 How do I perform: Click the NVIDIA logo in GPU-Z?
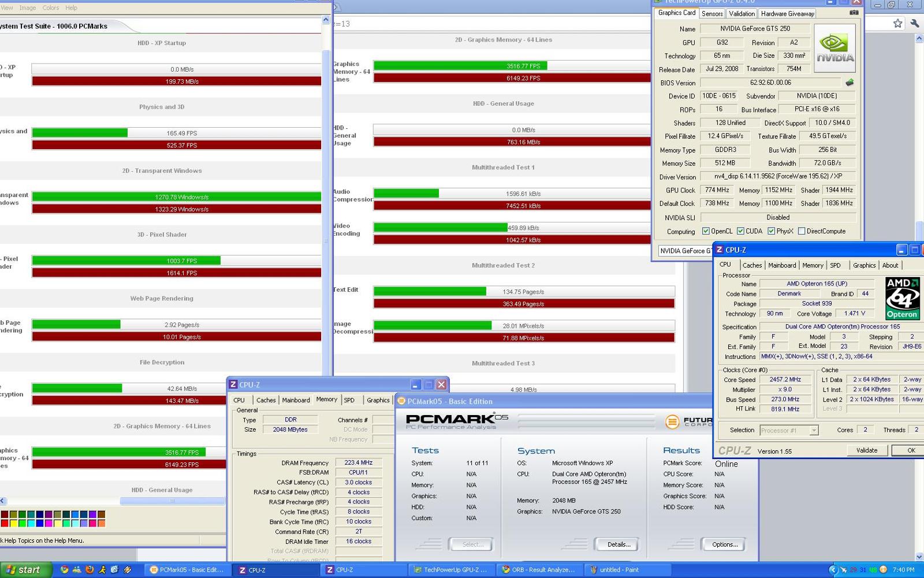pyautogui.click(x=835, y=48)
